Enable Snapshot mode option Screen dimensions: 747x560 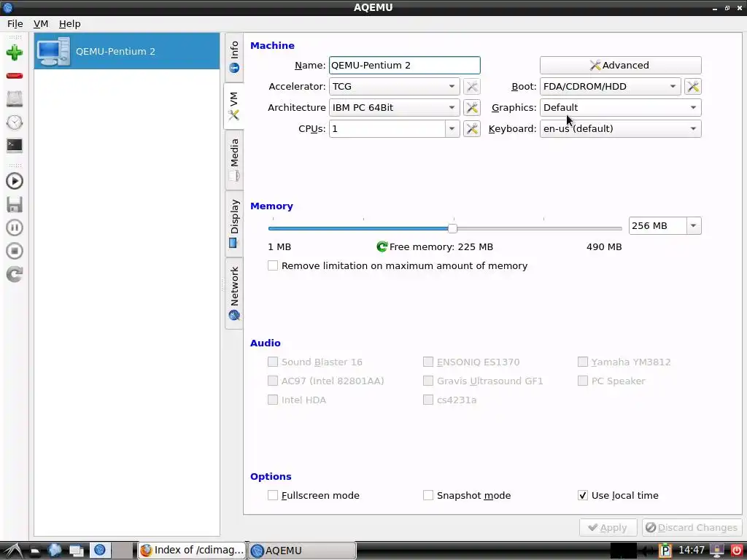point(427,495)
